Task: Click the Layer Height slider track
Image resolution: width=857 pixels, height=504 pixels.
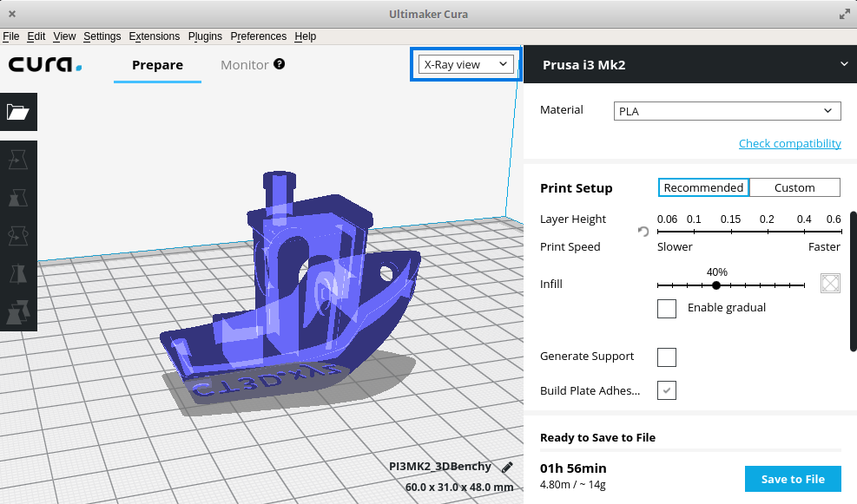Action: [x=749, y=232]
